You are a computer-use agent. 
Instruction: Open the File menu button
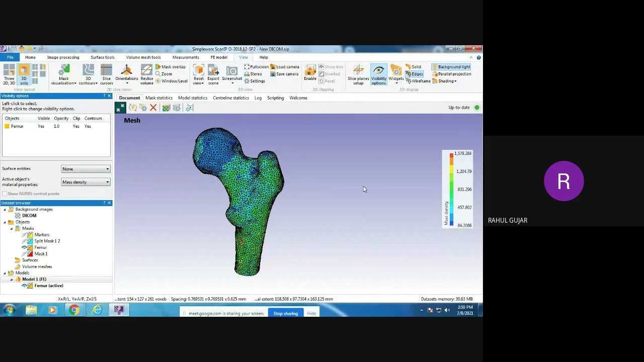coord(10,57)
